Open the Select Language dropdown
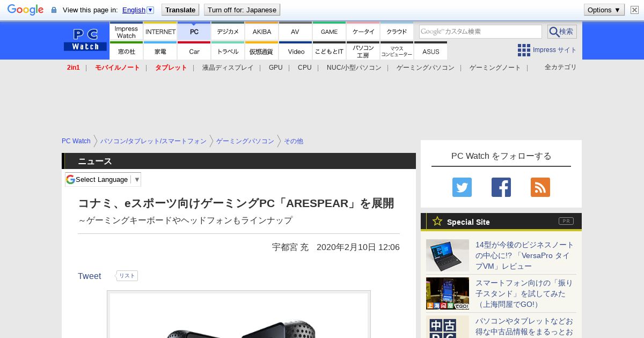644x338 pixels. coord(103,179)
